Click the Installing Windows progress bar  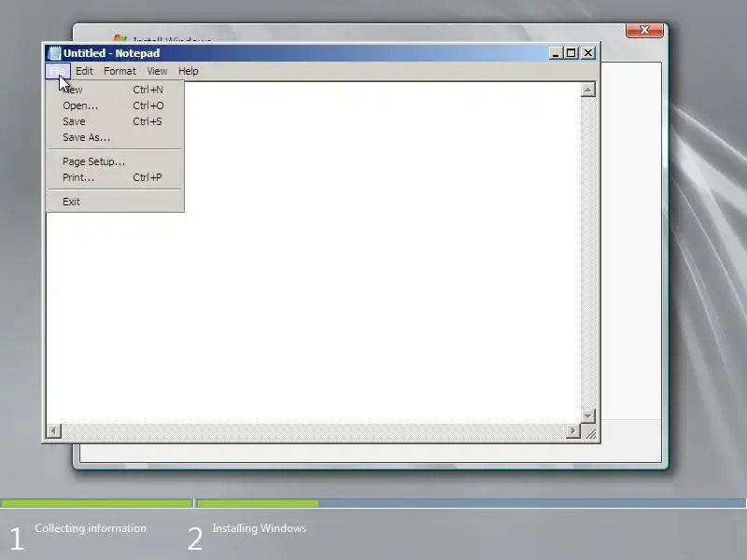pyautogui.click(x=471, y=503)
